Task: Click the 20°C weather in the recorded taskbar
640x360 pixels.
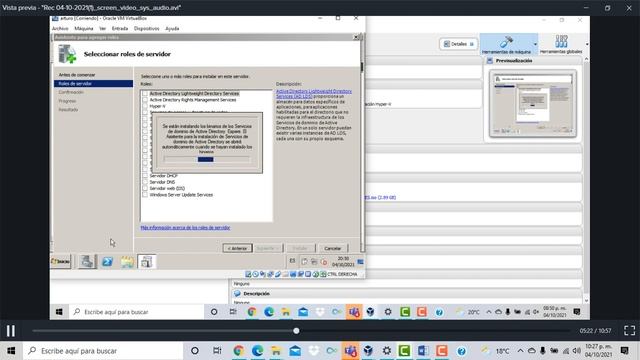Action: pyautogui.click(x=468, y=312)
